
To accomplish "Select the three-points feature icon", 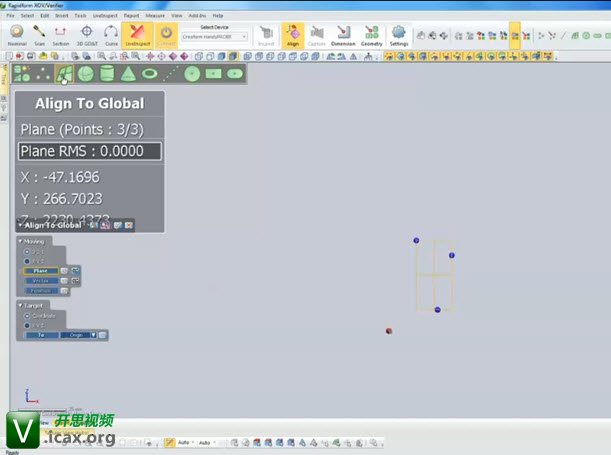I will tap(43, 74).
